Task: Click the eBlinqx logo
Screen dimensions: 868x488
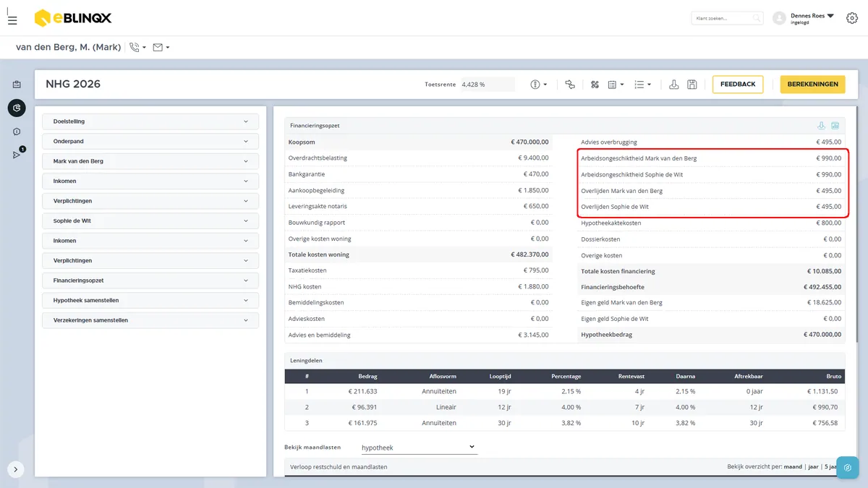Action: click(x=73, y=18)
